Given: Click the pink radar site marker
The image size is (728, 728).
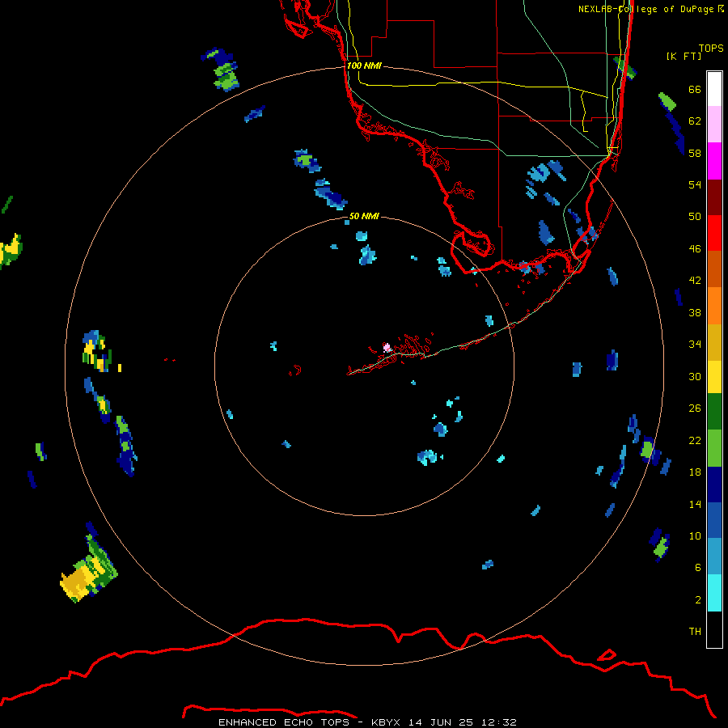Looking at the screenshot, I should point(387,347).
